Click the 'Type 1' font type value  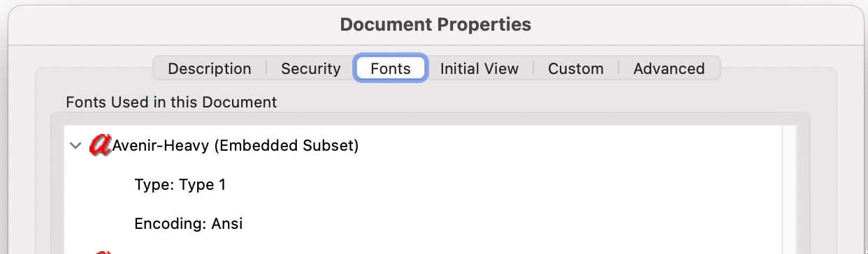(203, 185)
